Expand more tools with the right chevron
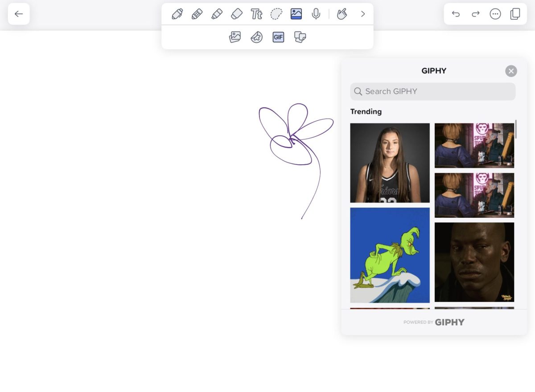The image size is (535, 392). [x=363, y=14]
